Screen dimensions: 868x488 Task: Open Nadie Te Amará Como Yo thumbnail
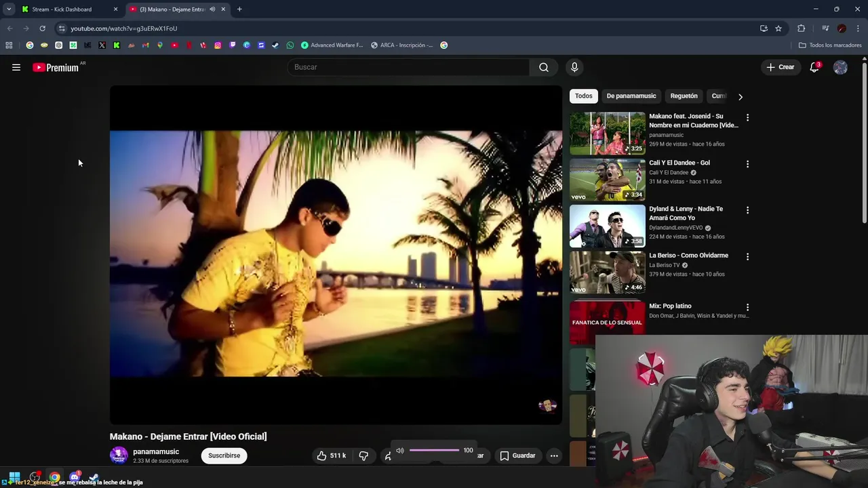[608, 226]
